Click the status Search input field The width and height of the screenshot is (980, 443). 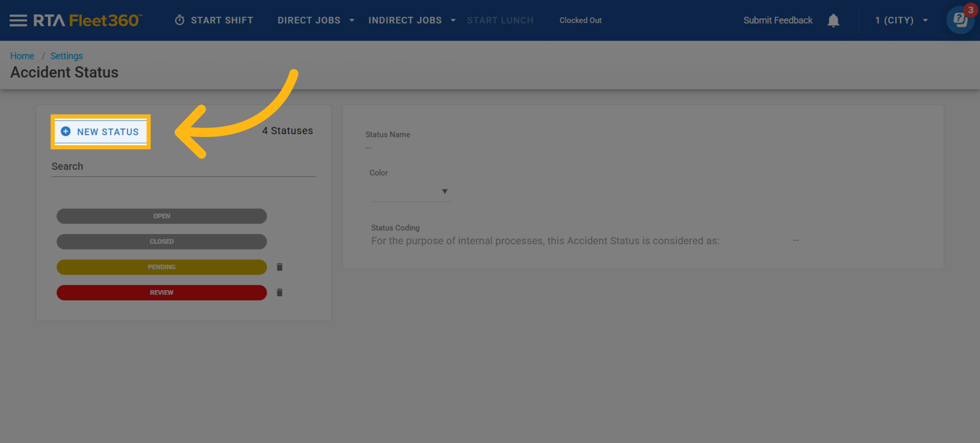point(183,167)
